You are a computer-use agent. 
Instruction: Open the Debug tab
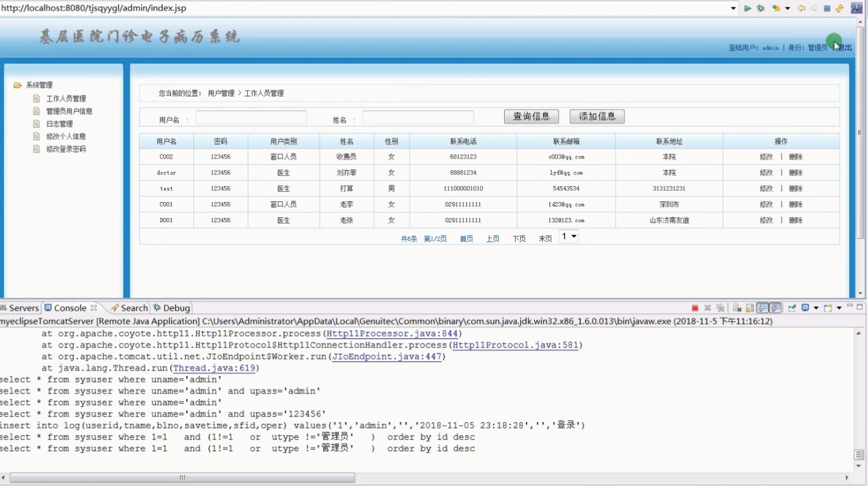coord(172,308)
